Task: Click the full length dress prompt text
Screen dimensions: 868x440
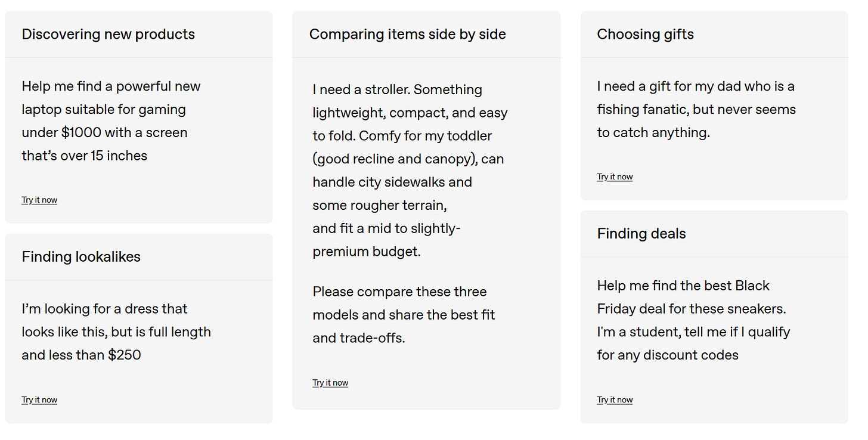Action: point(116,331)
